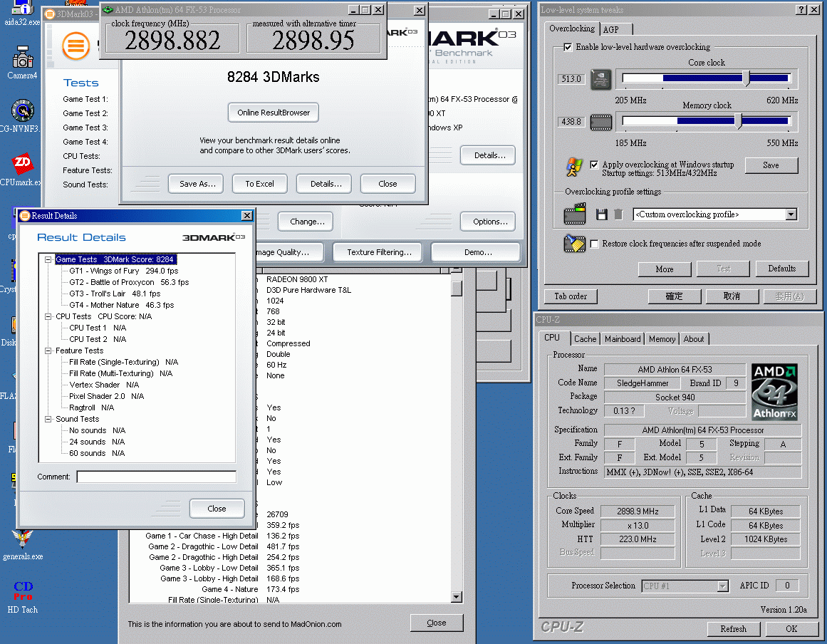Adjust core clock slider handle

[x=746, y=78]
